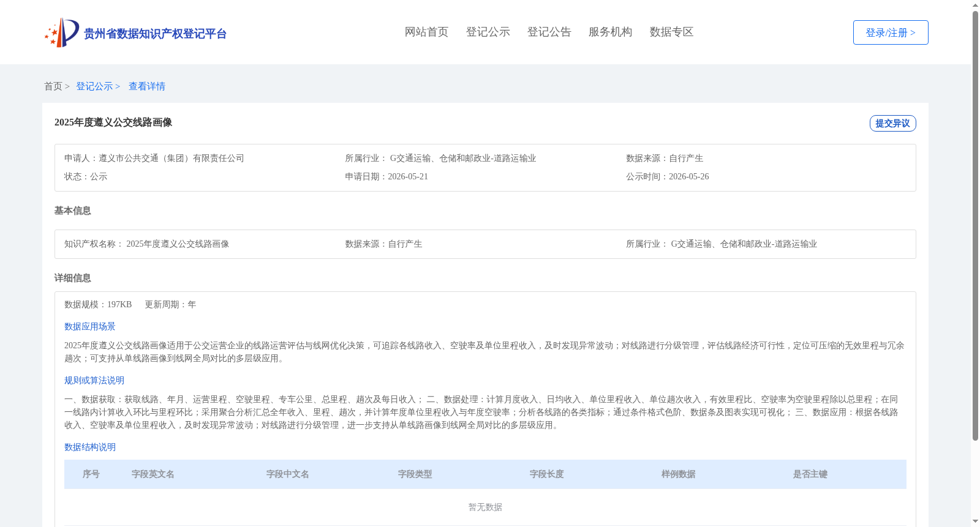
Task: Click the scrollbar up arrow
Action: pyautogui.click(x=975, y=5)
